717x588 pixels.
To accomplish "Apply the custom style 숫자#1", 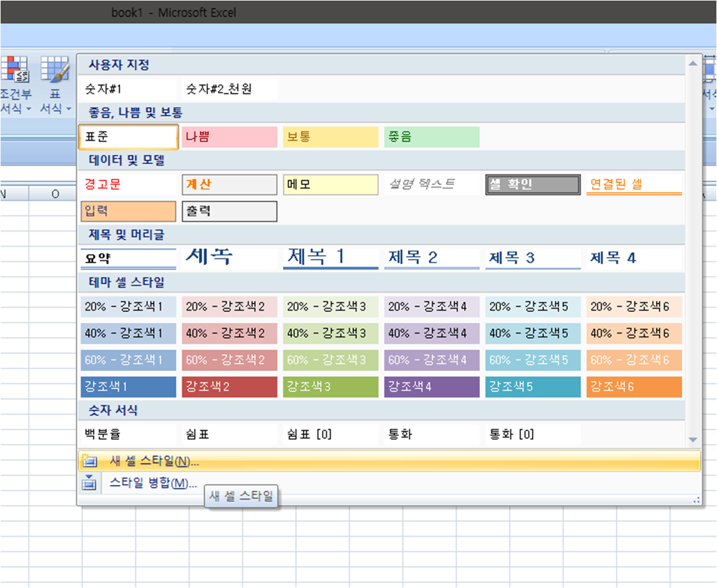I will tap(128, 89).
